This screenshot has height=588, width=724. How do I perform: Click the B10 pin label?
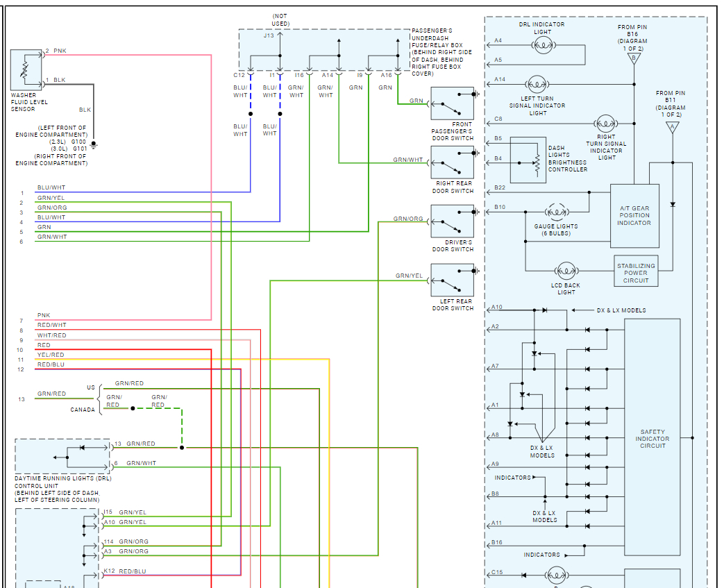point(500,207)
